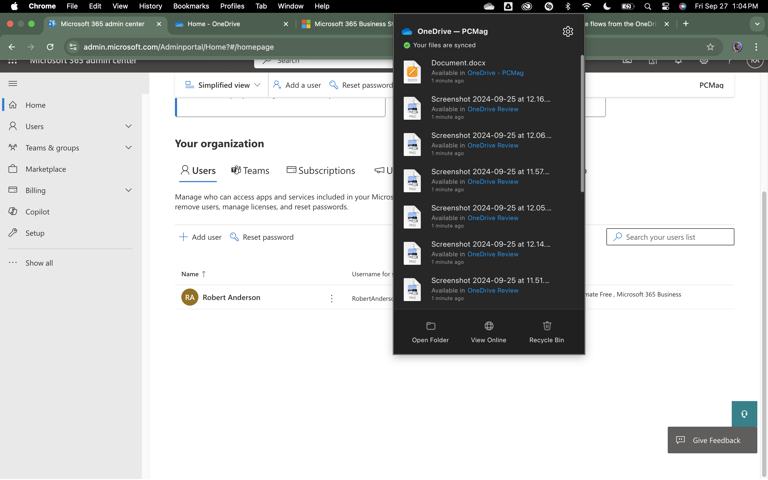Viewport: 768px width, 480px height.
Task: Open help assistant teal button
Action: 744,414
